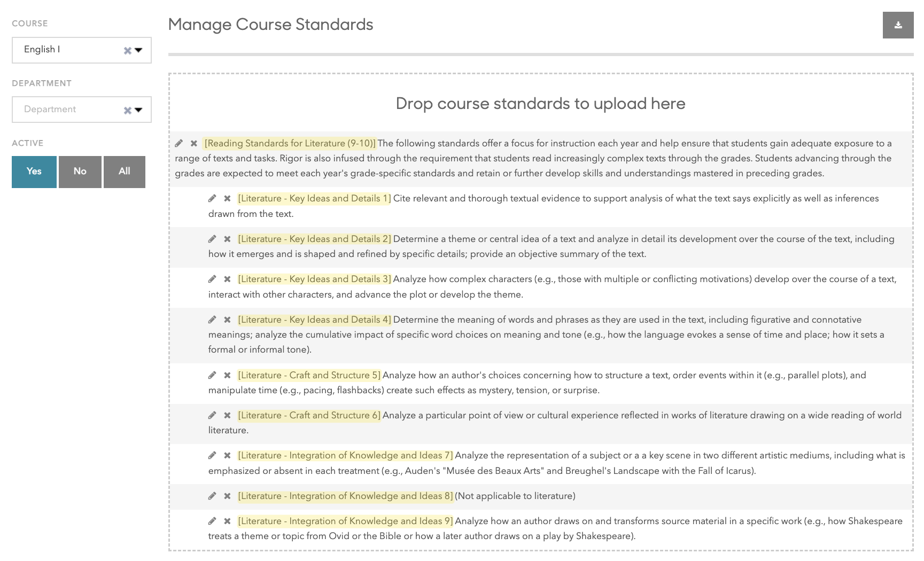Set Active filter to No

coord(80,172)
